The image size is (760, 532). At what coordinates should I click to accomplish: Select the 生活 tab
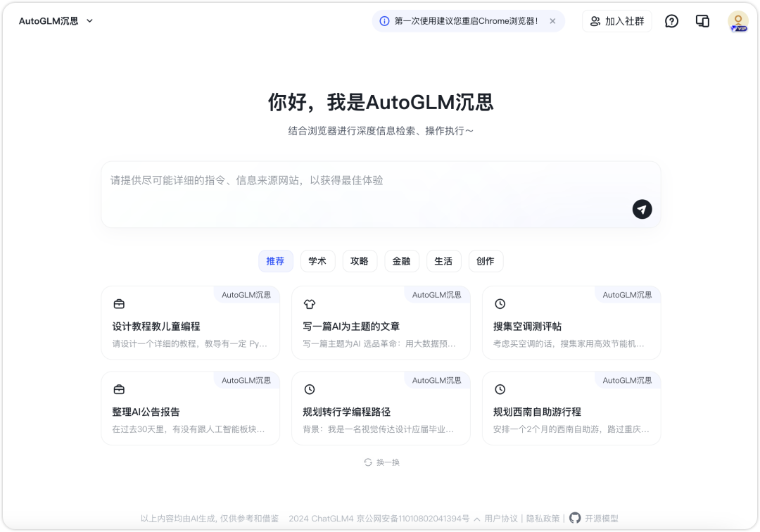[x=443, y=261]
